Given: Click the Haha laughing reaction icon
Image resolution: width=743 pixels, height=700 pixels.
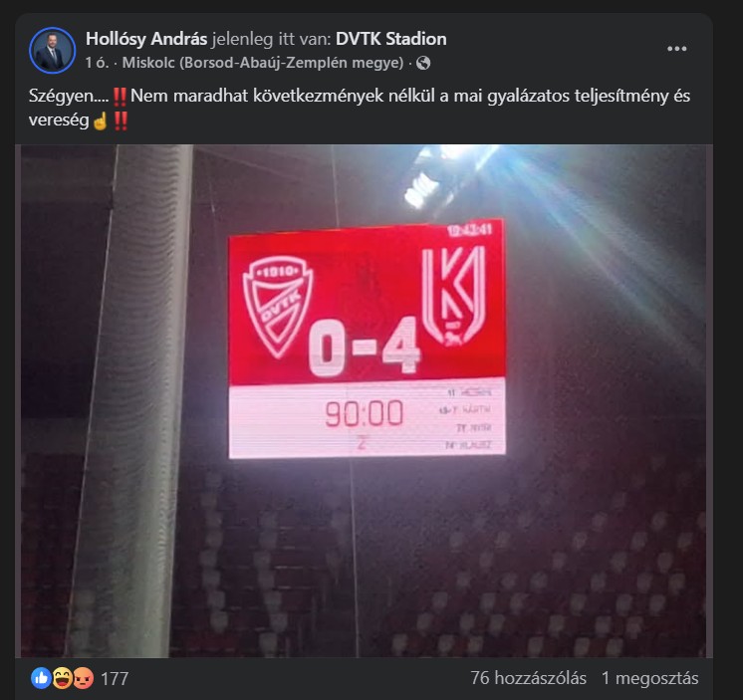Looking at the screenshot, I should 62,678.
